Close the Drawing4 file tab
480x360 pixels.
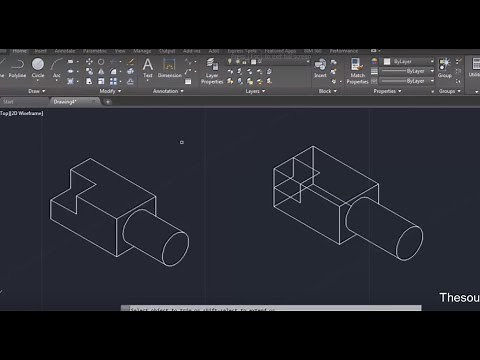(94, 101)
